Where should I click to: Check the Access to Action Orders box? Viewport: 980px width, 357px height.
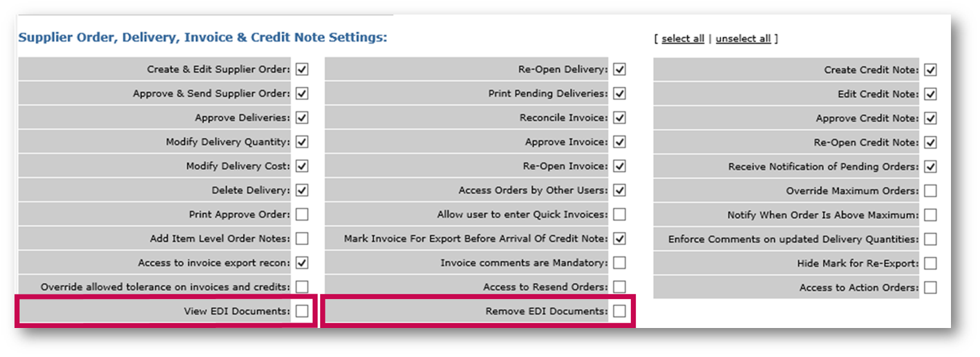pyautogui.click(x=930, y=287)
